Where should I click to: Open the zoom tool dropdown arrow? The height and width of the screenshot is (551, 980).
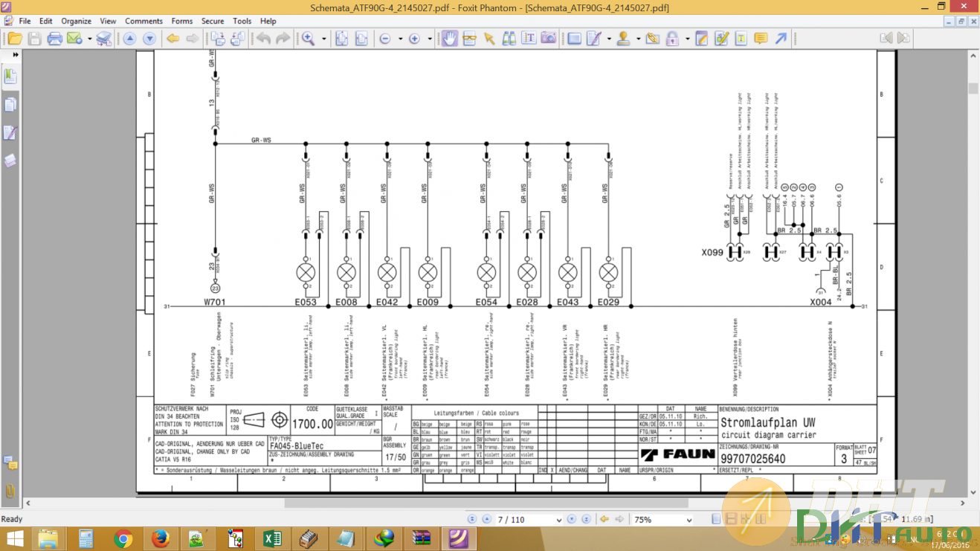pos(323,39)
